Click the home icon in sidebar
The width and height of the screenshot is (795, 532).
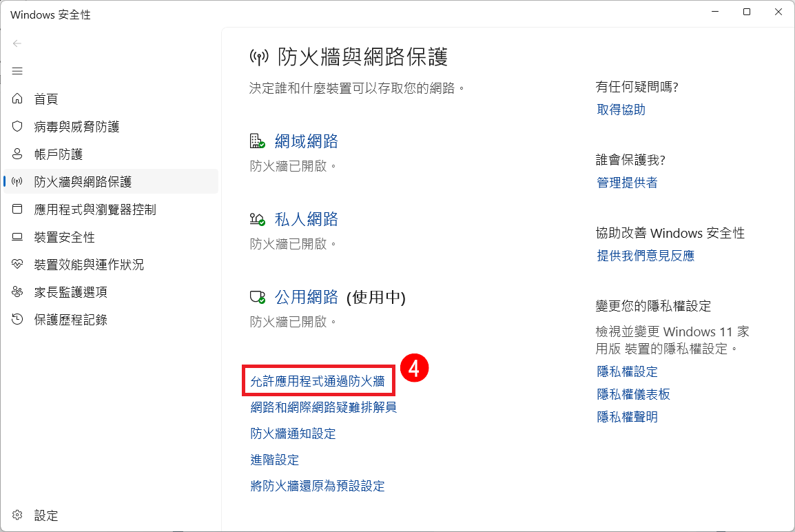[18, 99]
